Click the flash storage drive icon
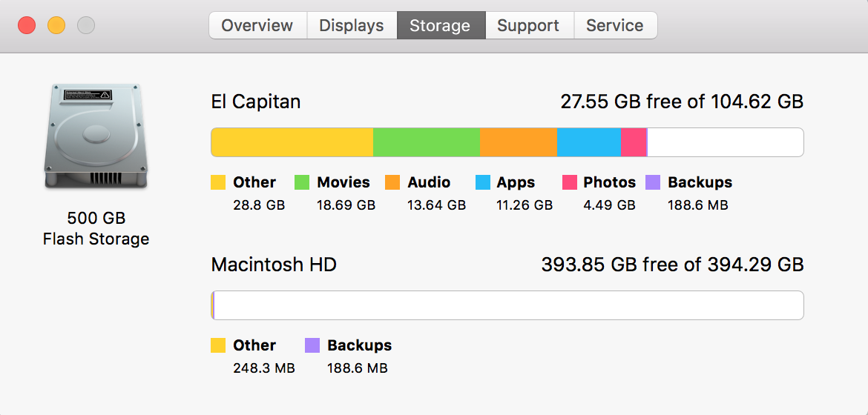This screenshot has width=868, height=415. pyautogui.click(x=96, y=136)
